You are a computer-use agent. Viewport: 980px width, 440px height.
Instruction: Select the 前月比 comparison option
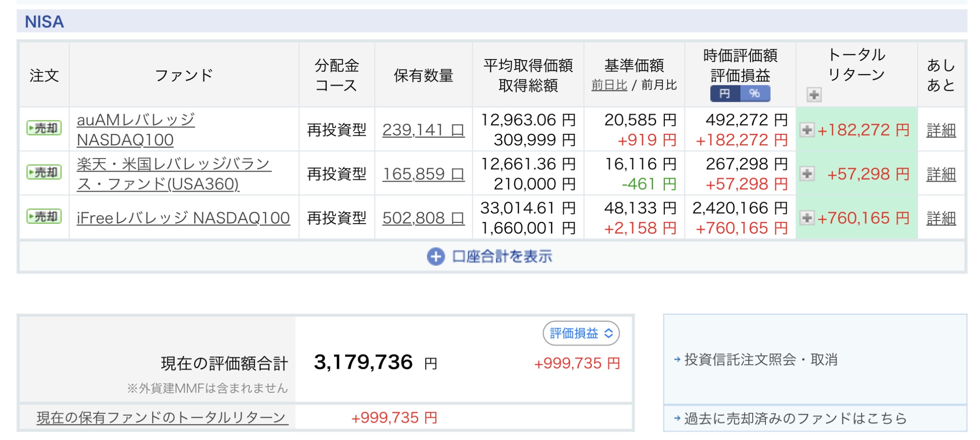(659, 85)
